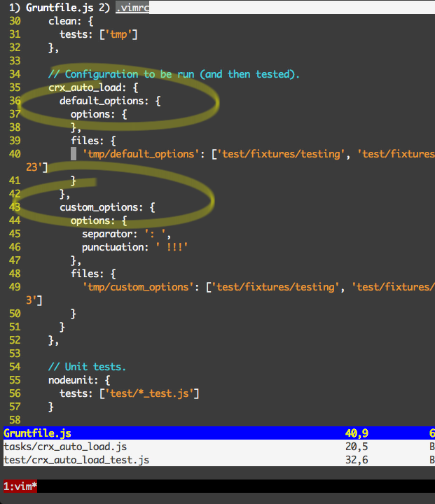
Task: Click the 'options:' key on line 37
Action: (x=93, y=114)
